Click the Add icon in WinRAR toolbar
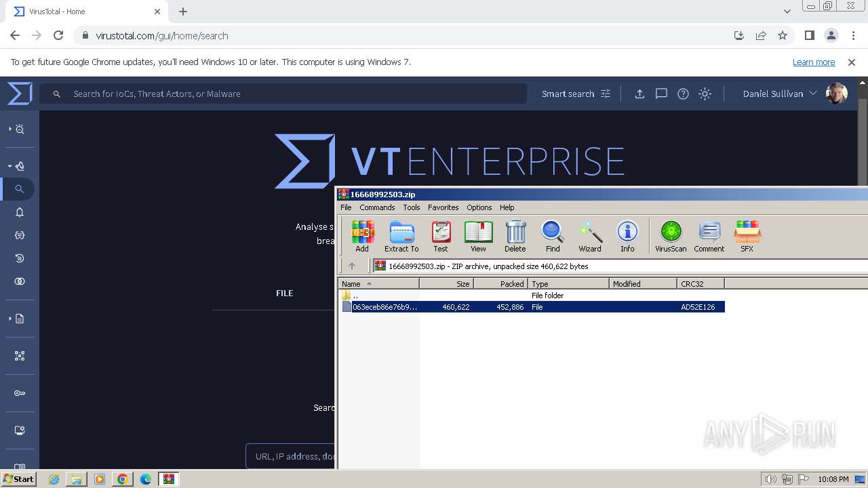The image size is (868, 488). (x=362, y=237)
